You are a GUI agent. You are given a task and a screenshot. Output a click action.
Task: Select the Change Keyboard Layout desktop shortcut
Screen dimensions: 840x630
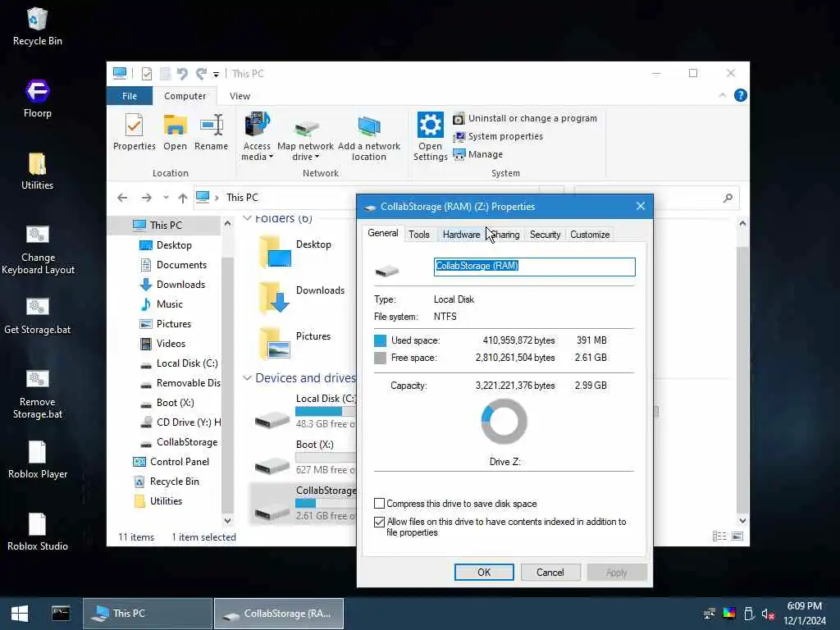pyautogui.click(x=38, y=249)
